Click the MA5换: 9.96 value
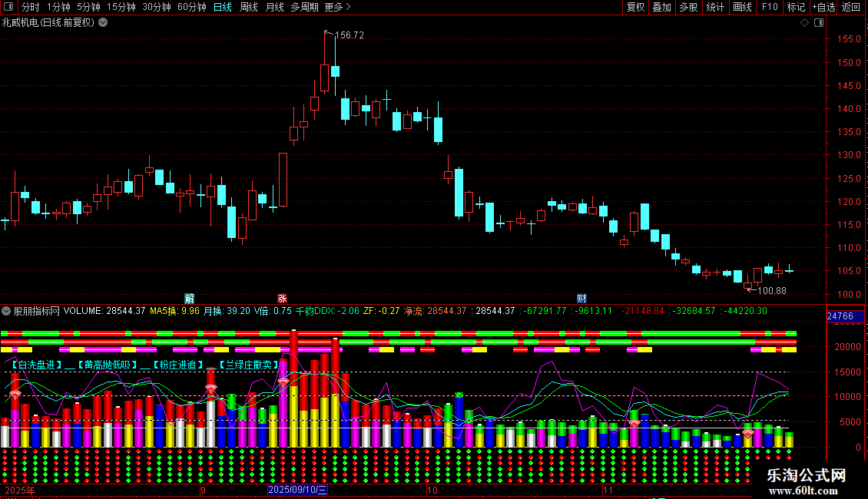 click(x=174, y=311)
